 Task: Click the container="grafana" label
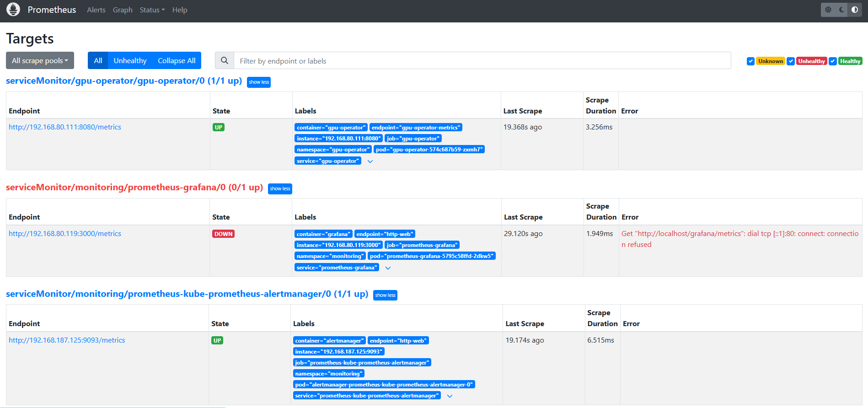323,234
